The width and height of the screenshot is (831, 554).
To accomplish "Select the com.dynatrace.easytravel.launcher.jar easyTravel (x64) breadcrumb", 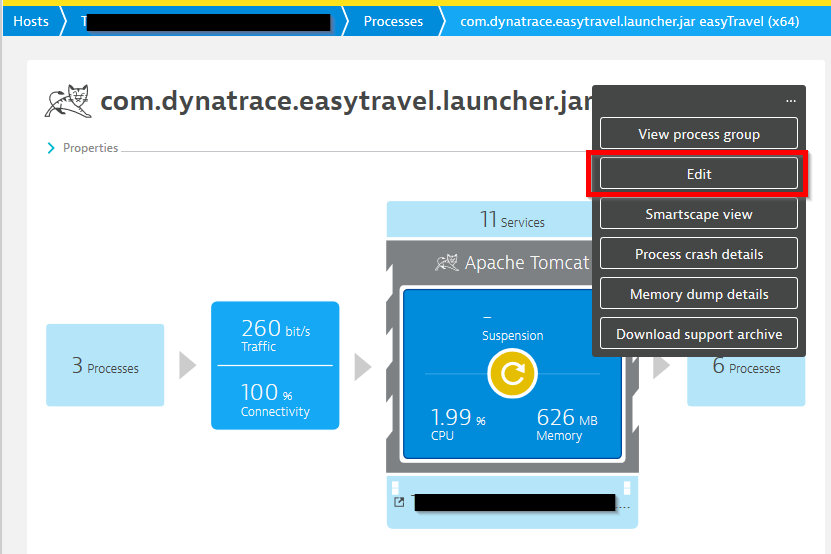I will 629,21.
